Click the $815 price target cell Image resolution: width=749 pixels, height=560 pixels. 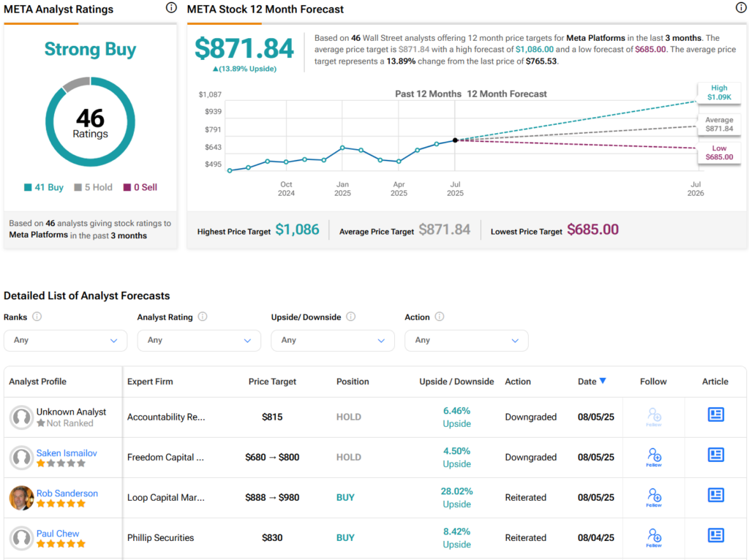tap(272, 417)
